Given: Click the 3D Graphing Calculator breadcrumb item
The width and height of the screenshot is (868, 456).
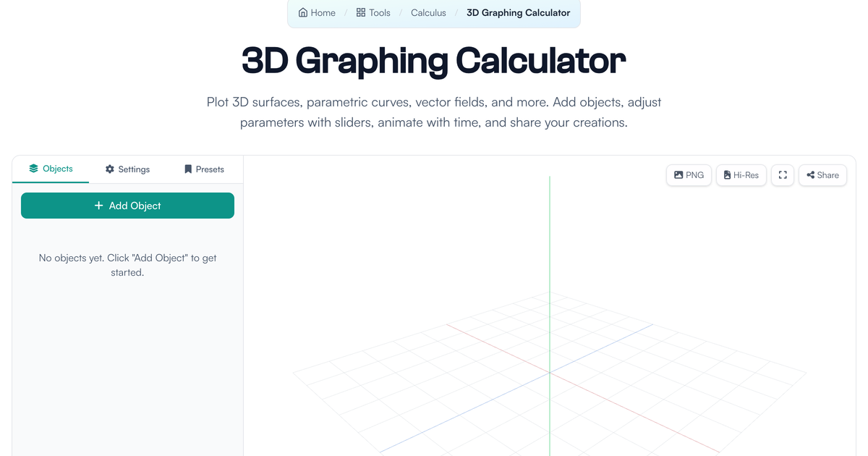Looking at the screenshot, I should coord(519,12).
